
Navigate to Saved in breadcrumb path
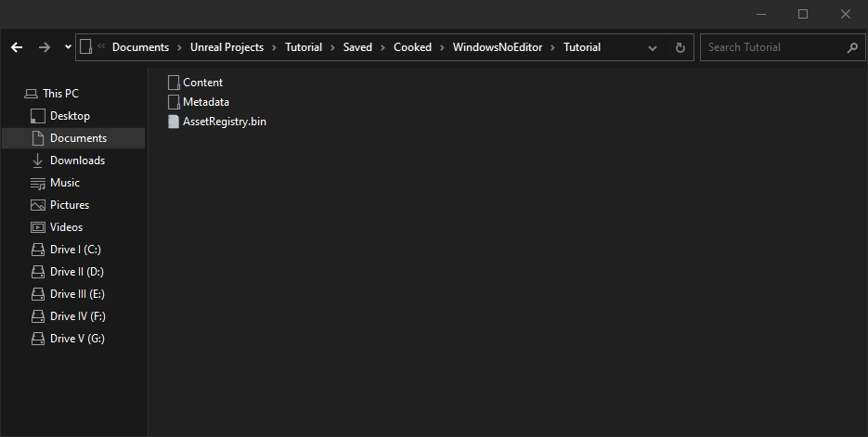pyautogui.click(x=357, y=47)
